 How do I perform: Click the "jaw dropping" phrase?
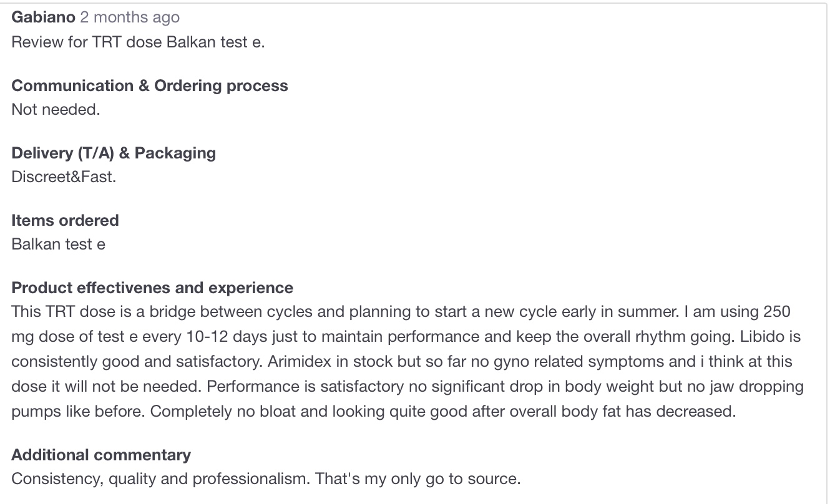click(755, 387)
